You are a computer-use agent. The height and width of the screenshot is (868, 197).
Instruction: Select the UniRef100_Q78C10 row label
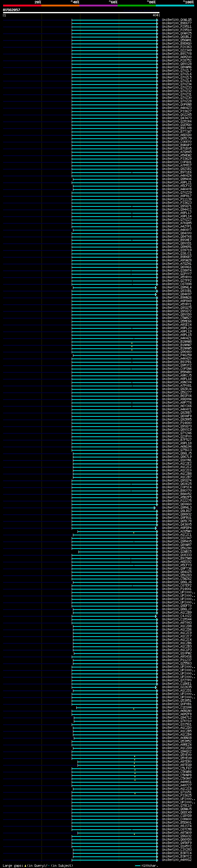coord(176,806)
